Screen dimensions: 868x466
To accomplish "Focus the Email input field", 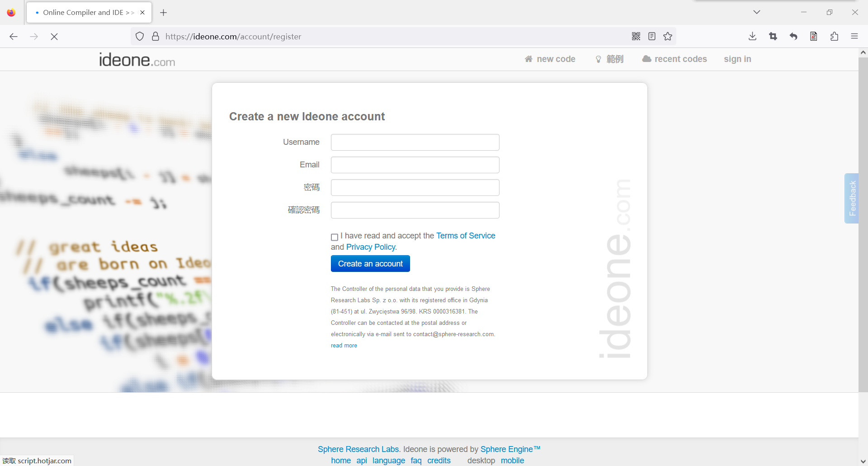I will coord(415,165).
